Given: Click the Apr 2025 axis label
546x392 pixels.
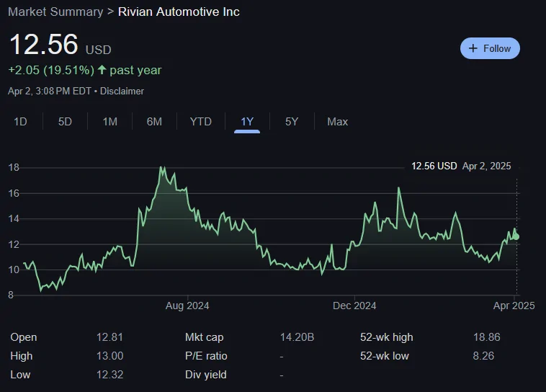Looking at the screenshot, I should [514, 306].
